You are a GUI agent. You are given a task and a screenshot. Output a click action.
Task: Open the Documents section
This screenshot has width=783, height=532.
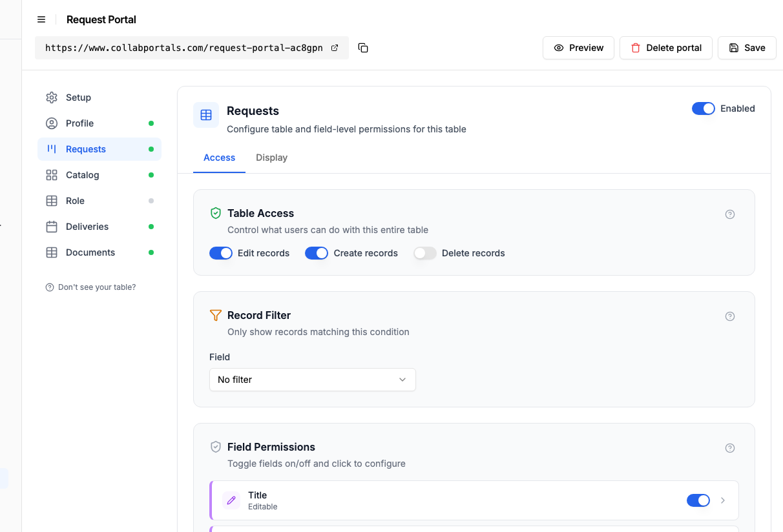(99, 252)
